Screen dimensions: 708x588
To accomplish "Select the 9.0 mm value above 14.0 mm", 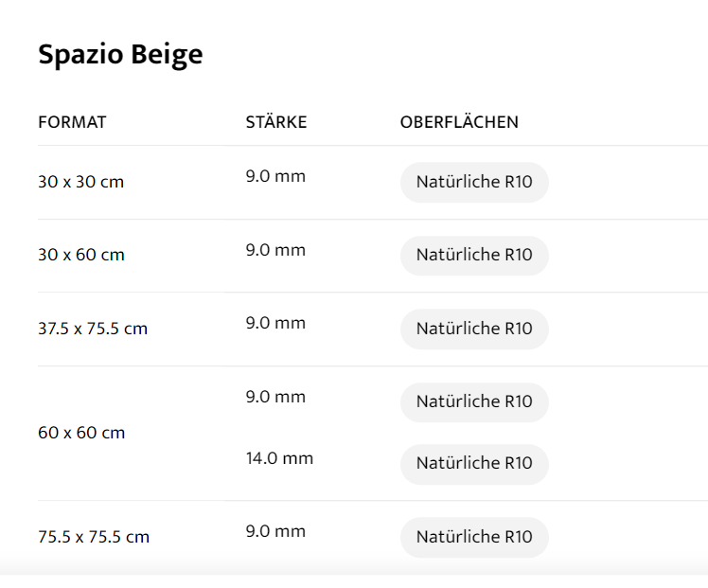I will [275, 397].
